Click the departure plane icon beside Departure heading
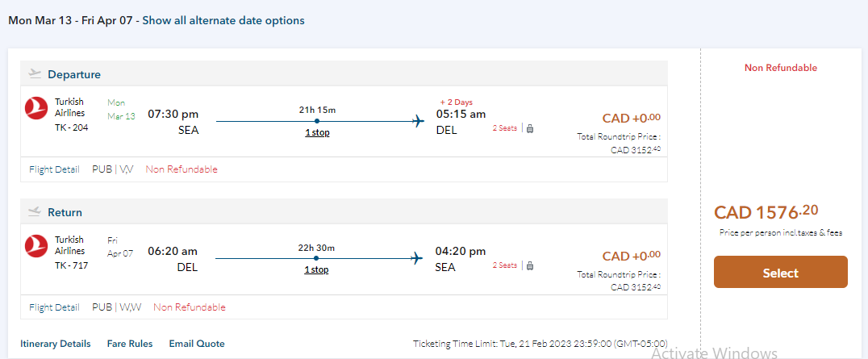Viewport: 868px width, 359px height. [35, 73]
